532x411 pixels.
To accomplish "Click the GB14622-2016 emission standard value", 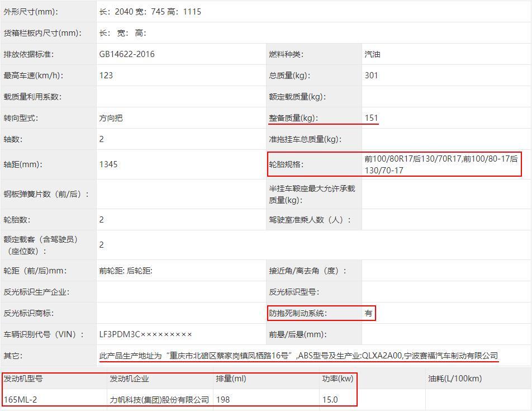I will coord(127,54).
